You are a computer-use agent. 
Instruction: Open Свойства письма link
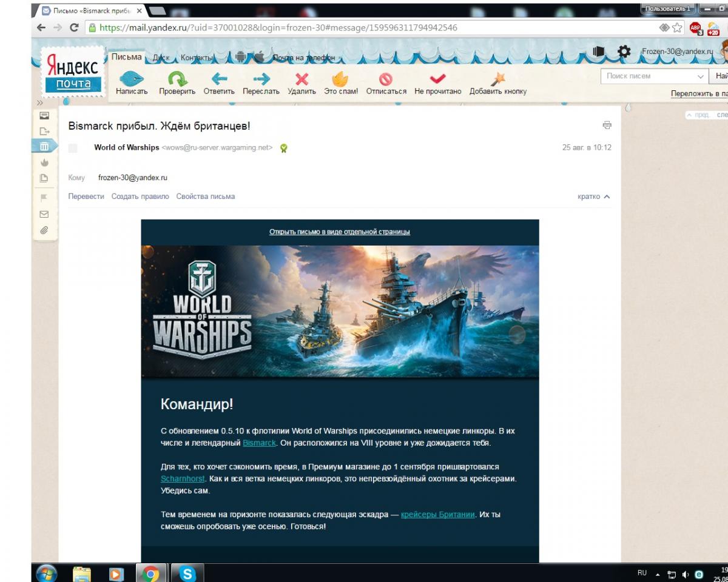tap(206, 196)
